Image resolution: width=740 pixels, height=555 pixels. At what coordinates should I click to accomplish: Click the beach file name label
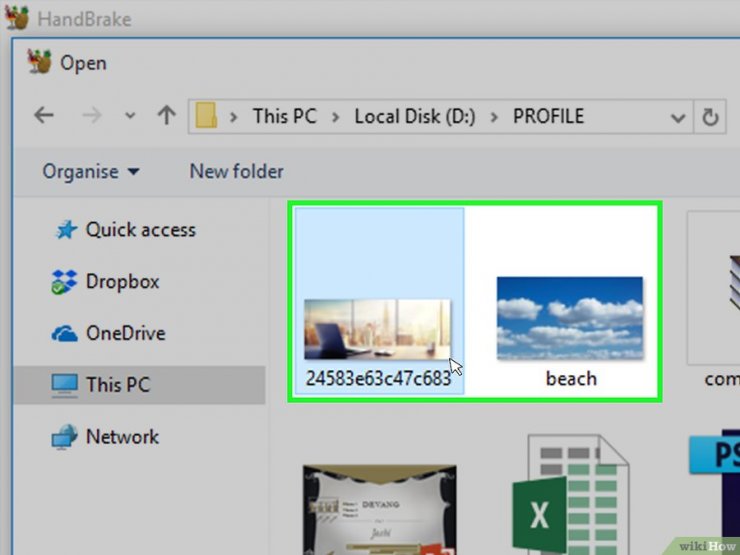[x=571, y=379]
